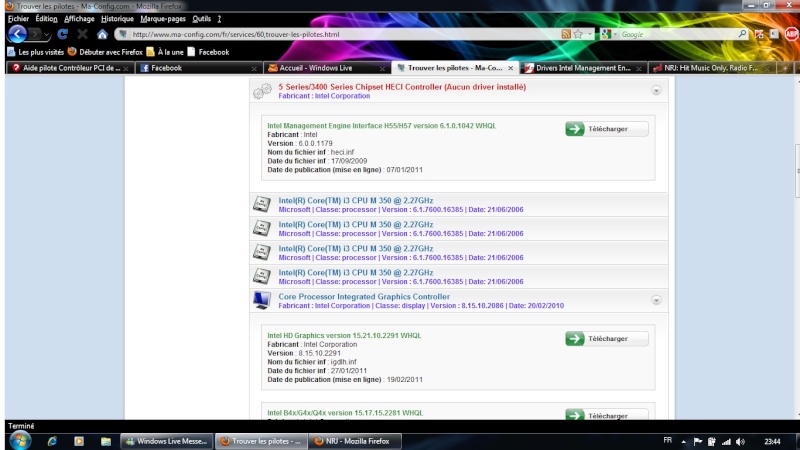800x450 pixels.
Task: Switch to Accueil - Windows Live tab
Action: [x=327, y=68]
